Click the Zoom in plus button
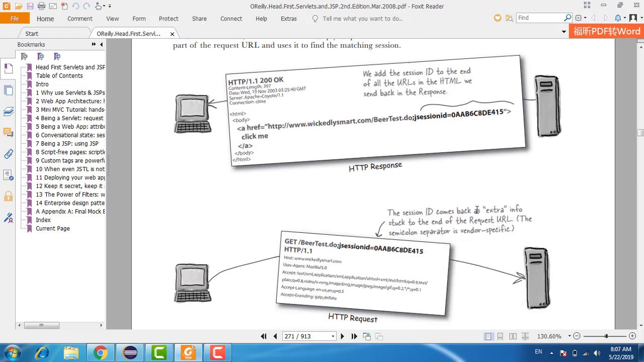Screen dimensions: 644x362 pyautogui.click(x=632, y=336)
